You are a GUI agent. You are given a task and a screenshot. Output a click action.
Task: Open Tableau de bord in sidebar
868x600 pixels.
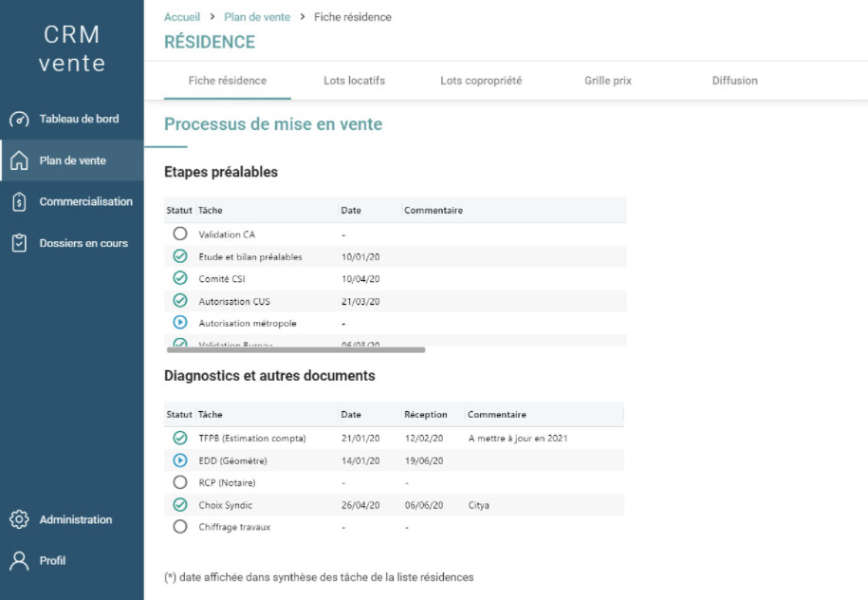(72, 119)
